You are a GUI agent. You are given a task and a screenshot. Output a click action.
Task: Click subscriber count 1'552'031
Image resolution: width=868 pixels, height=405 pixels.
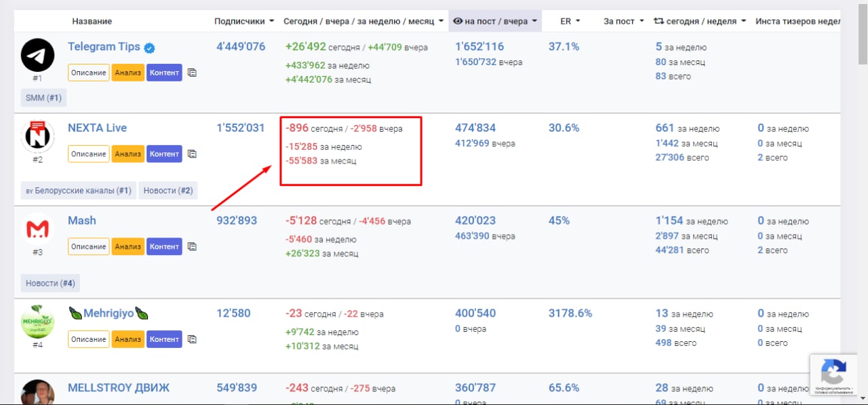click(241, 128)
